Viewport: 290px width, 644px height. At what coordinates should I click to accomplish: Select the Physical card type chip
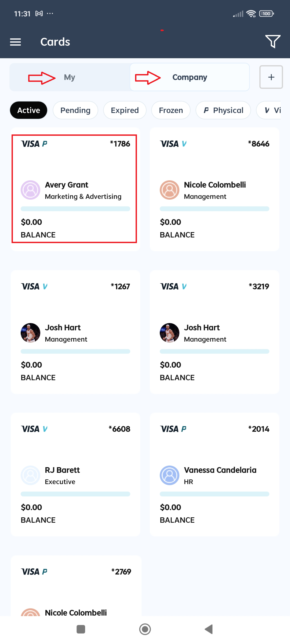pyautogui.click(x=223, y=110)
